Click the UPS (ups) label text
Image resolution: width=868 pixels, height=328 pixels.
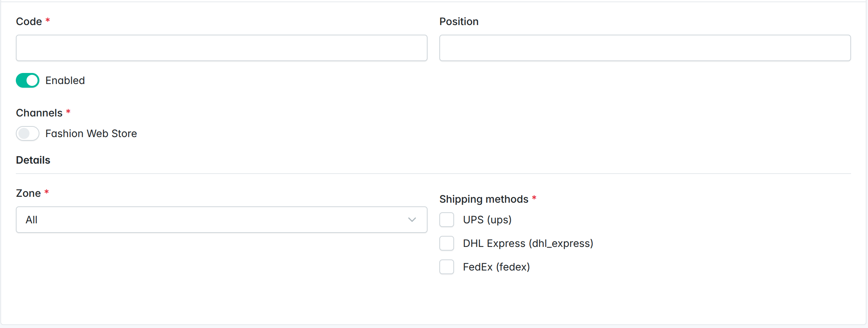pos(487,220)
